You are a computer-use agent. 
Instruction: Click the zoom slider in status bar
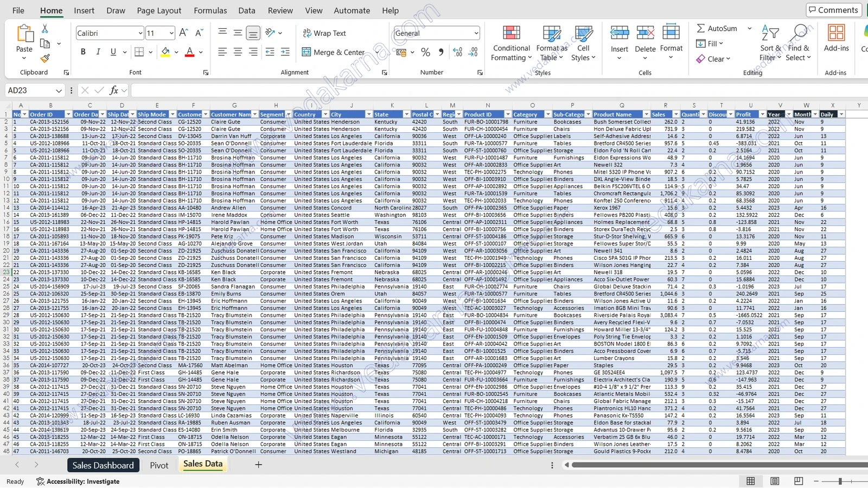840,481
